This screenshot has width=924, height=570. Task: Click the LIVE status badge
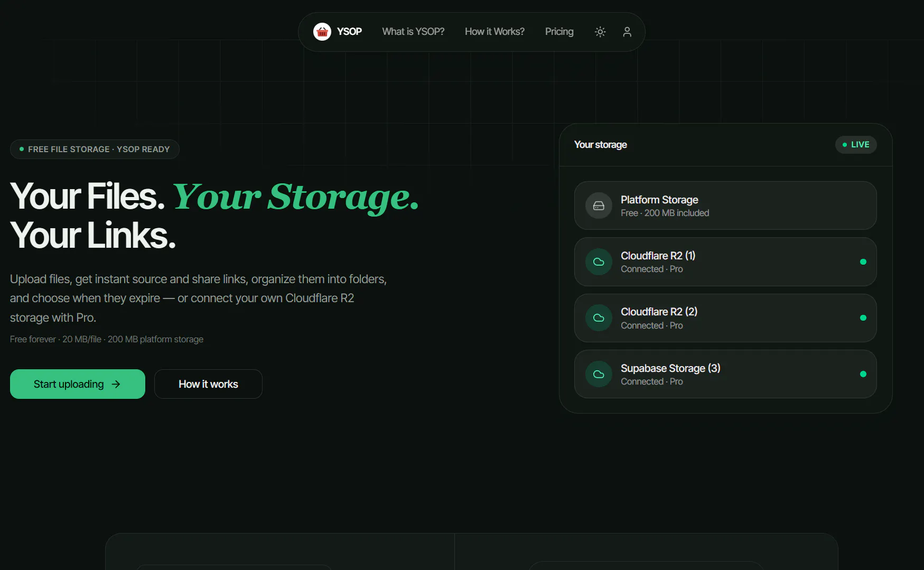856,145
